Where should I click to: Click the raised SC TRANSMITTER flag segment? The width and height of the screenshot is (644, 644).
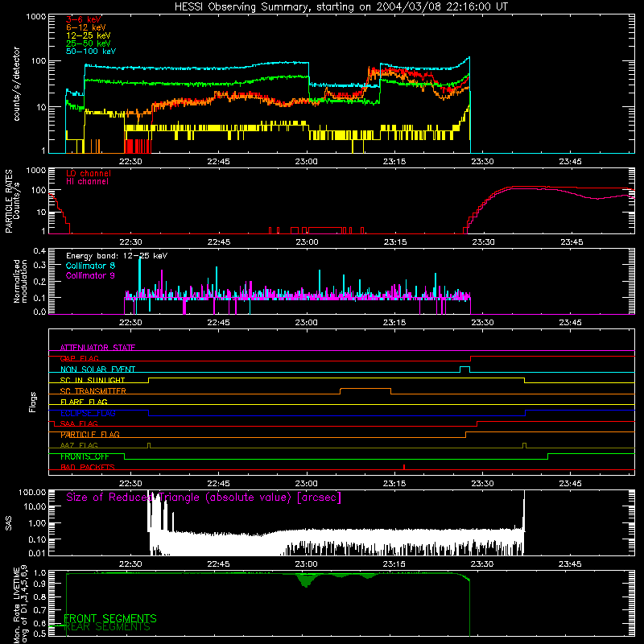(365, 389)
